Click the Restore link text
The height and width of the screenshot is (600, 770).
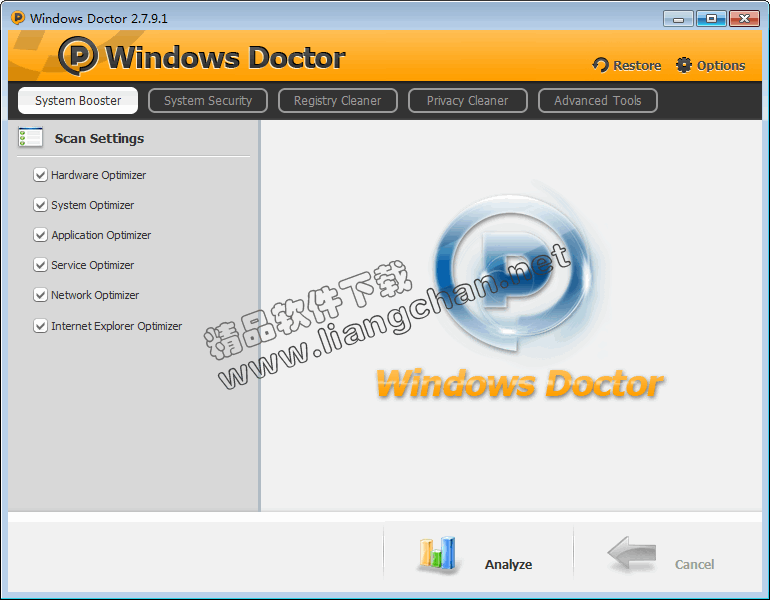click(637, 65)
